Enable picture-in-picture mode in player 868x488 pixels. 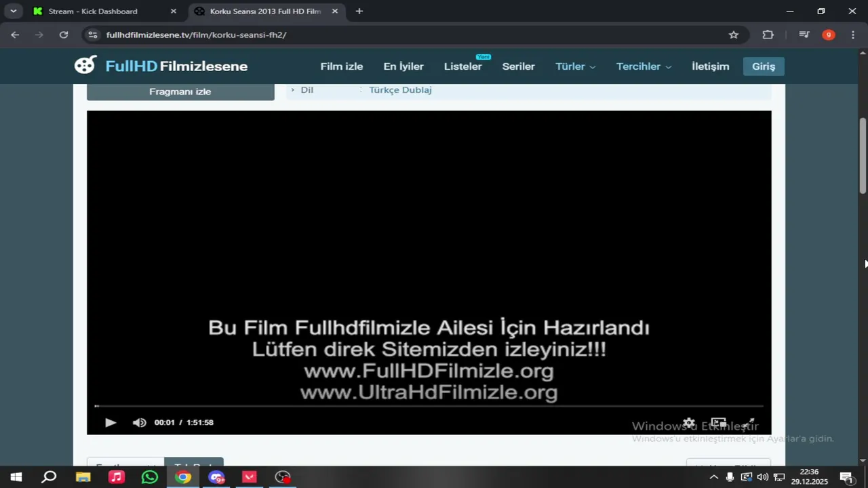click(x=719, y=423)
